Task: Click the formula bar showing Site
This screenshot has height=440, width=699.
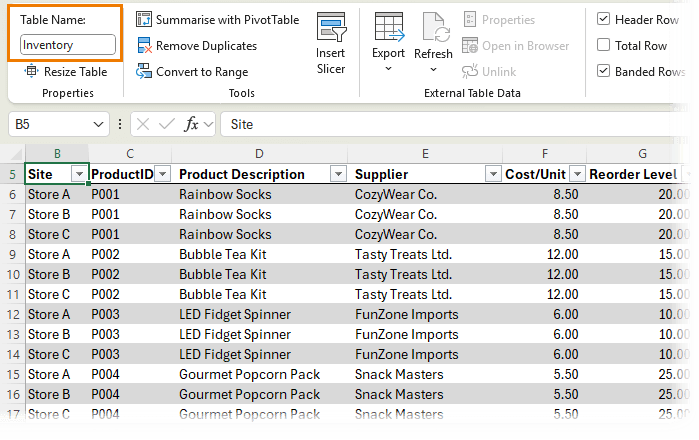Action: click(x=450, y=124)
